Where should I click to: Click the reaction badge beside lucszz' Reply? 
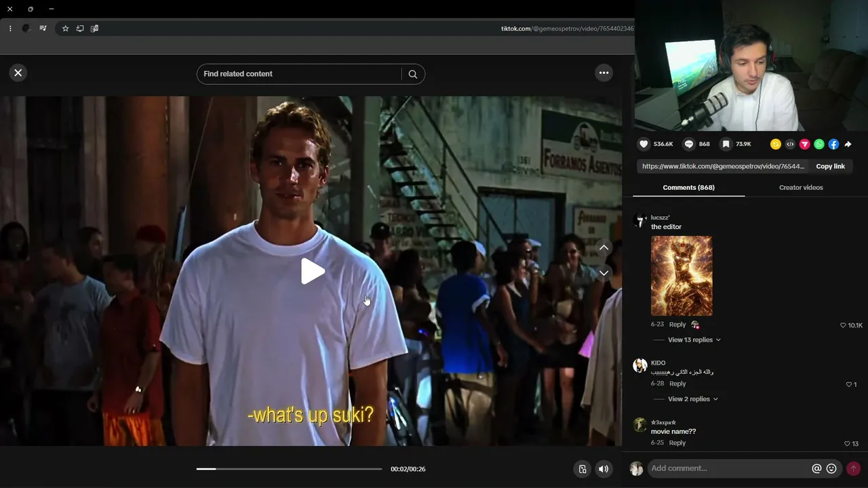[x=694, y=325]
